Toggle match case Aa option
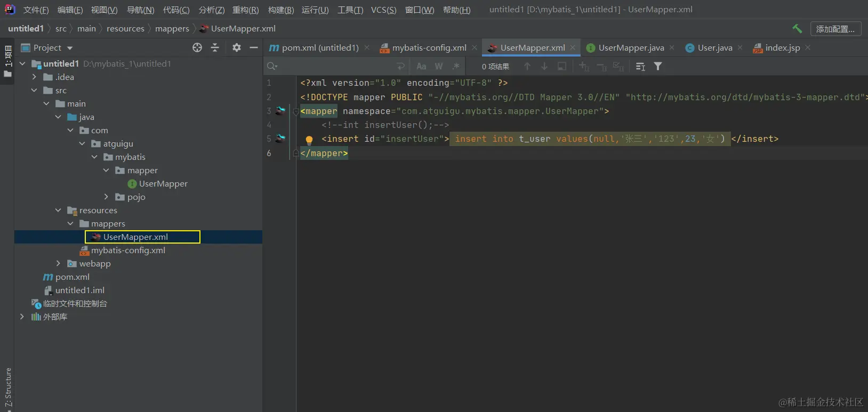Viewport: 868px width, 412px height. click(x=421, y=66)
